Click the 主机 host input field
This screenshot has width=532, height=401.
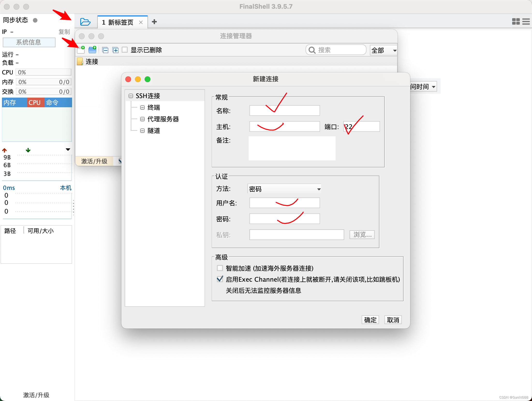pos(284,127)
